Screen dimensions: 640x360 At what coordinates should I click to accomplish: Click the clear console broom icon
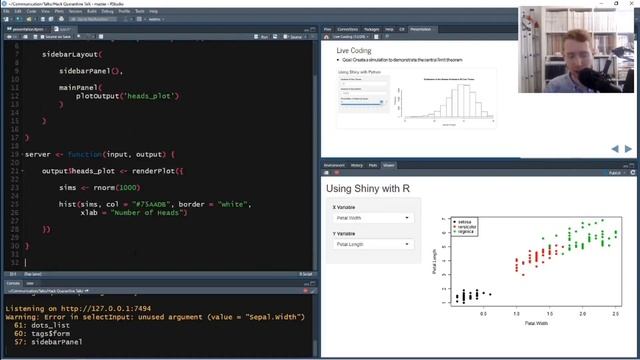(312, 291)
